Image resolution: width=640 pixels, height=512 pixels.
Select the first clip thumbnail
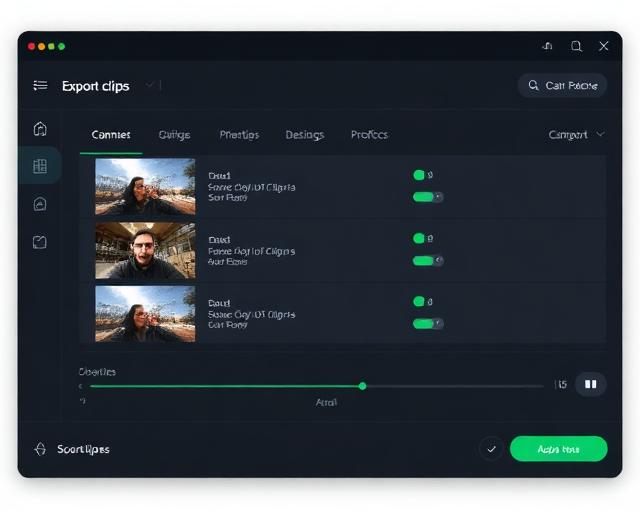pos(145,187)
